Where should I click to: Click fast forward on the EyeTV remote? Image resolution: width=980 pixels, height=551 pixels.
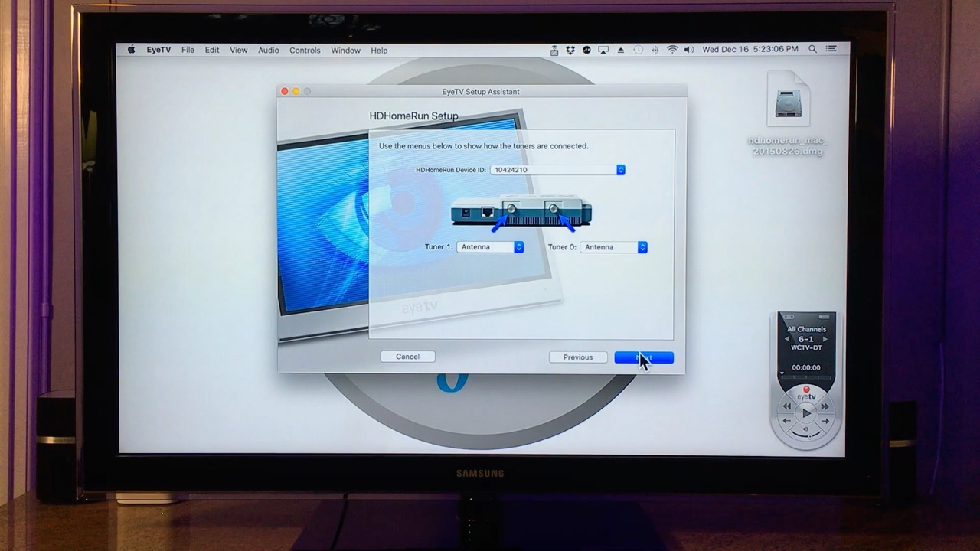pyautogui.click(x=825, y=406)
